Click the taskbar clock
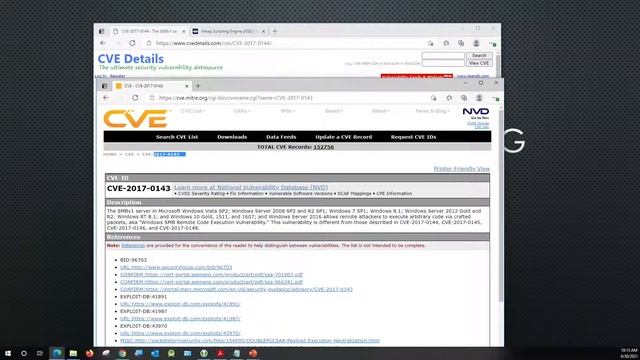Viewport: 640px width, 360px height. click(x=629, y=353)
